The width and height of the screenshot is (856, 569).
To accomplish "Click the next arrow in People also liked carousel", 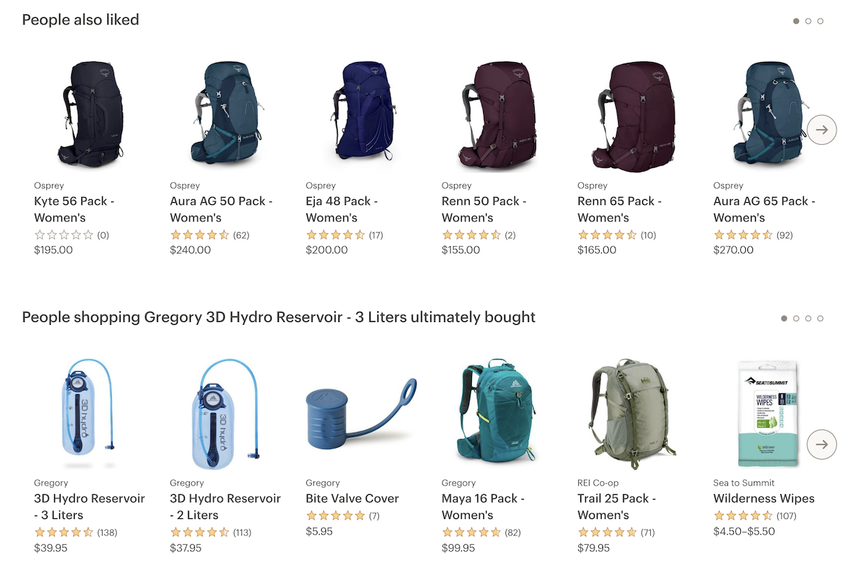I will (822, 130).
